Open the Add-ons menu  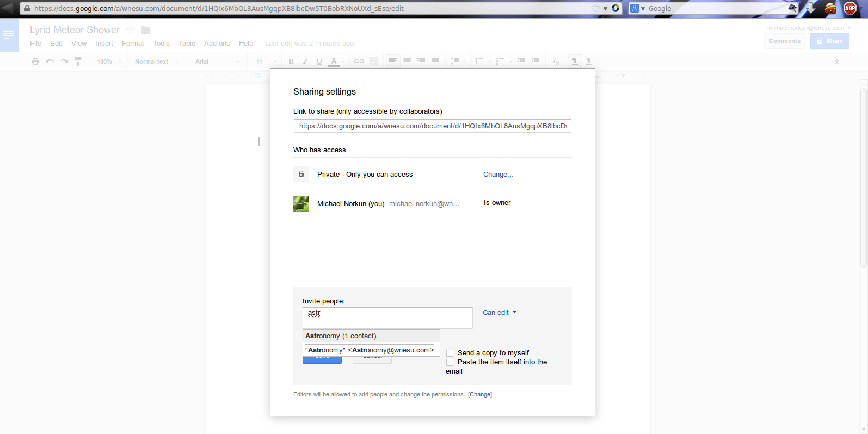point(217,44)
